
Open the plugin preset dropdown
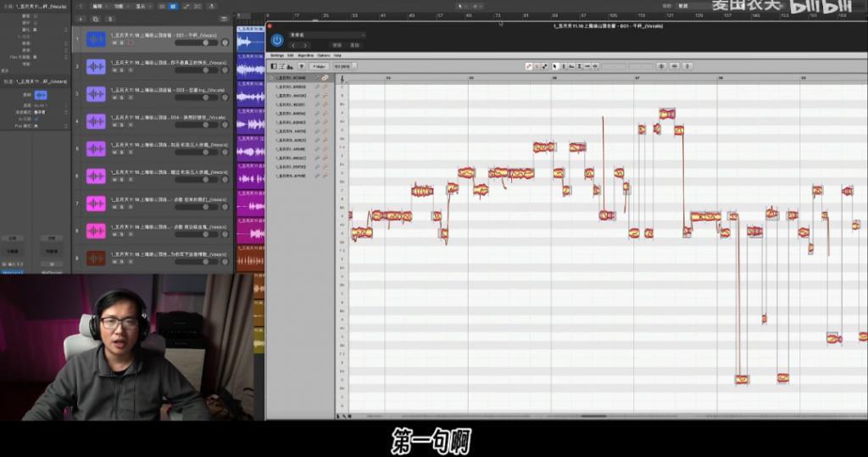[328, 35]
